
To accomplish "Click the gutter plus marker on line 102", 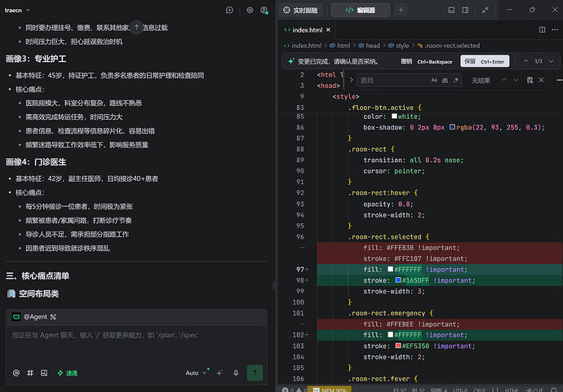I will (x=308, y=335).
